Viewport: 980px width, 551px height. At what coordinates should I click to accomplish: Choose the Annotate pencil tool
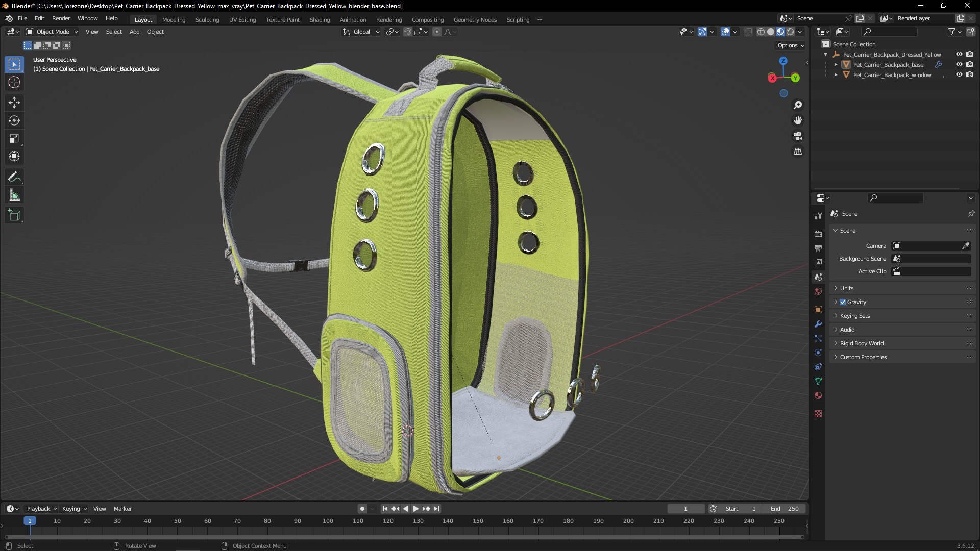tap(14, 177)
